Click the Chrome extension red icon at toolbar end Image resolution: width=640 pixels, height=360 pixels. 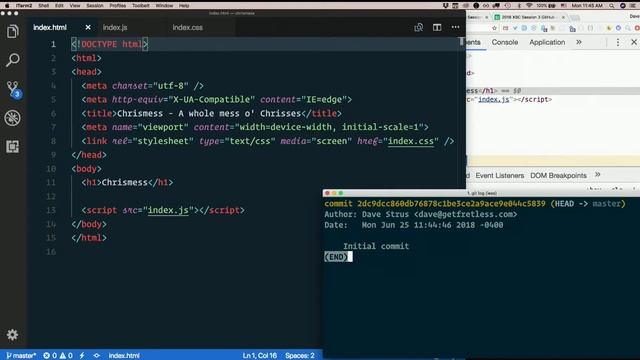(637, 28)
